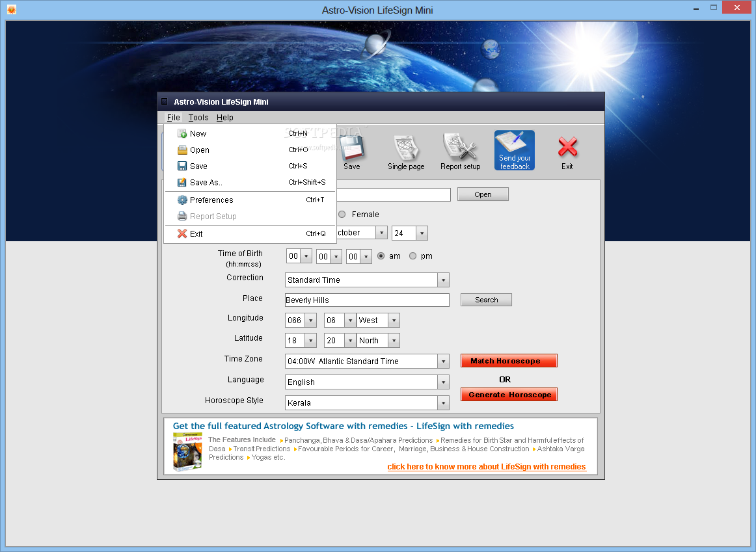Click the icon in the inner dialog title bar
The width and height of the screenshot is (756, 552).
pyautogui.click(x=164, y=101)
